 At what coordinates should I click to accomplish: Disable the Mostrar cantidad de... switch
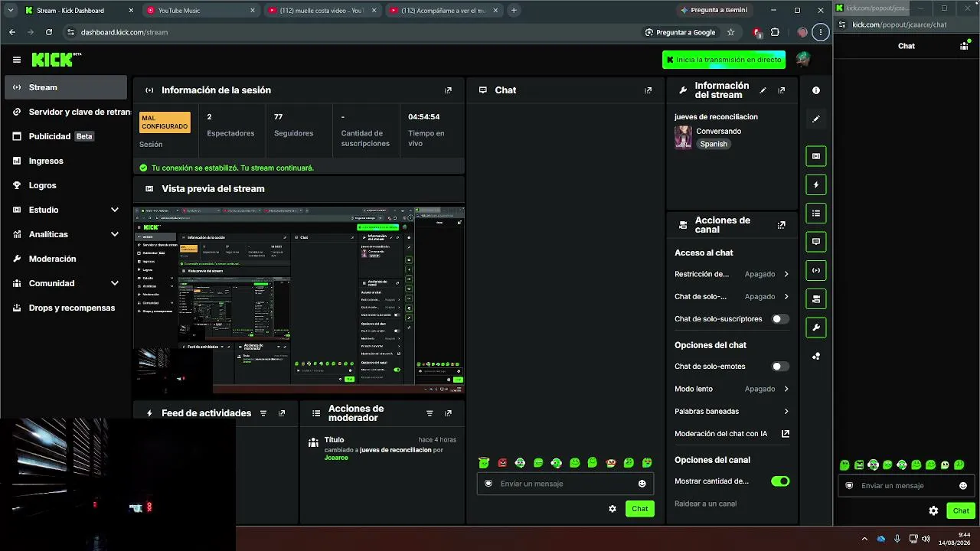coord(780,481)
